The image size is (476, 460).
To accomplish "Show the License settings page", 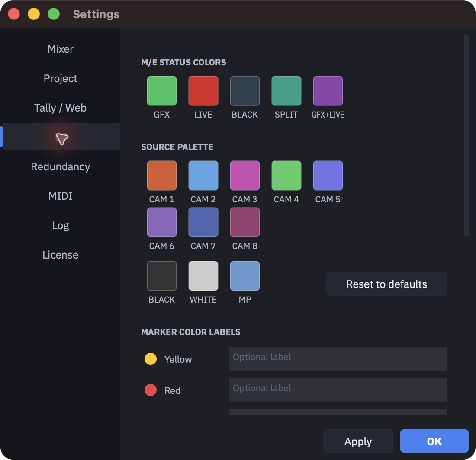I will pos(61,255).
